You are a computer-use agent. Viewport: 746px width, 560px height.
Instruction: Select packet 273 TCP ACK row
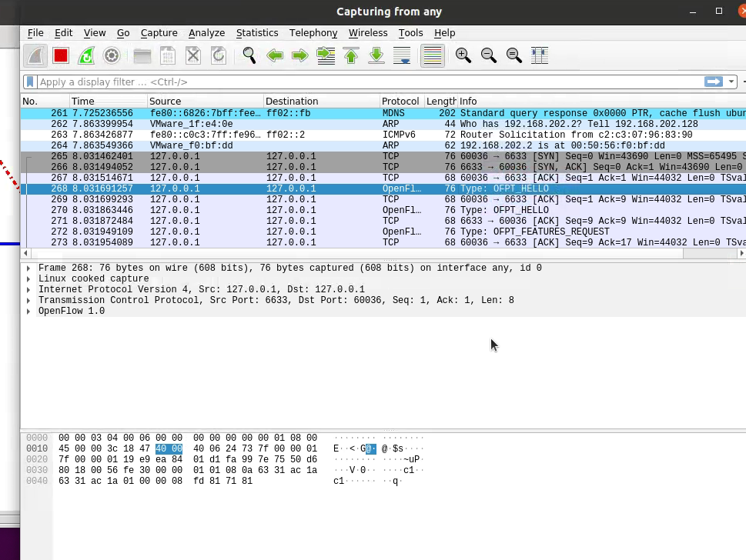383,242
